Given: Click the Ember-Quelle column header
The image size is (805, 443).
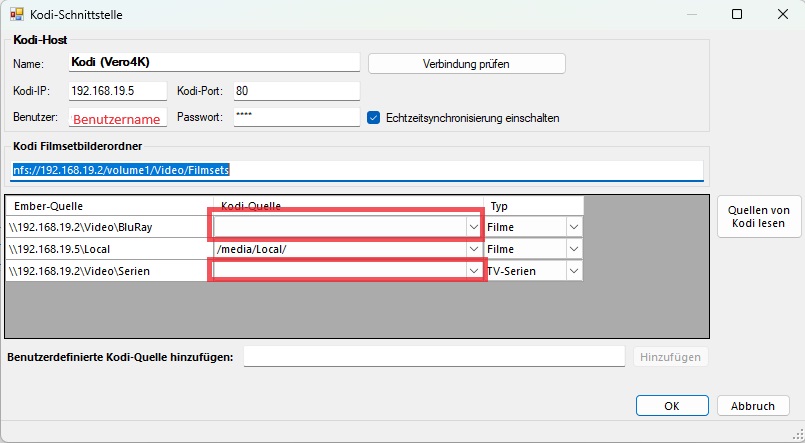Looking at the screenshot, I should click(109, 206).
